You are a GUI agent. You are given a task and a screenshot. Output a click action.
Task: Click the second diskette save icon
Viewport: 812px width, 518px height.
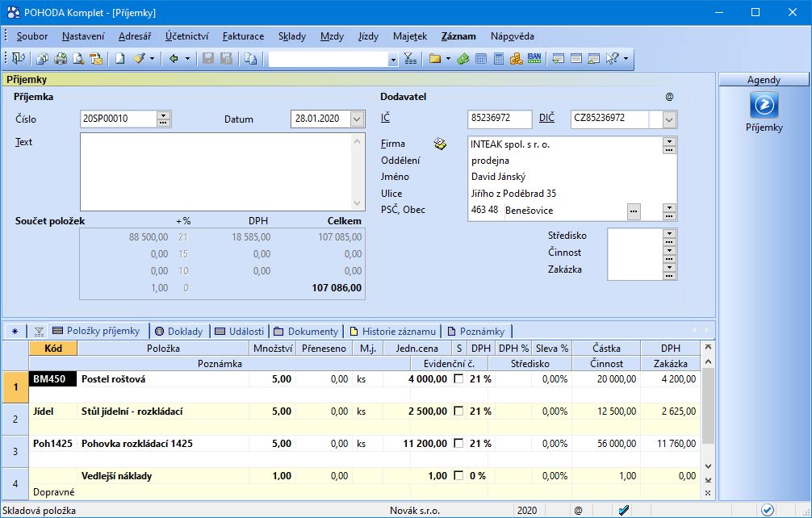226,58
